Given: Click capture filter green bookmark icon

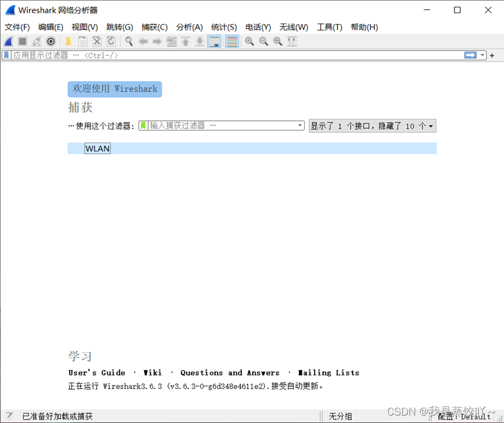Looking at the screenshot, I should tap(143, 125).
